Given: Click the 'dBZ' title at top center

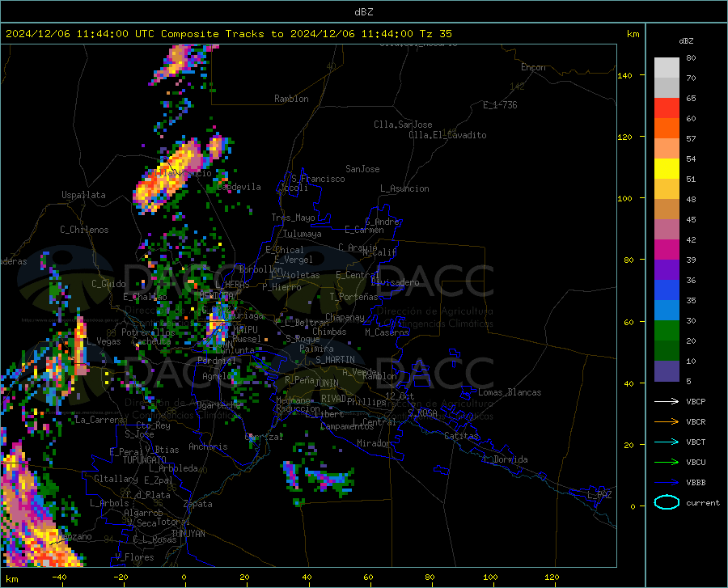Looking at the screenshot, I should click(363, 12).
